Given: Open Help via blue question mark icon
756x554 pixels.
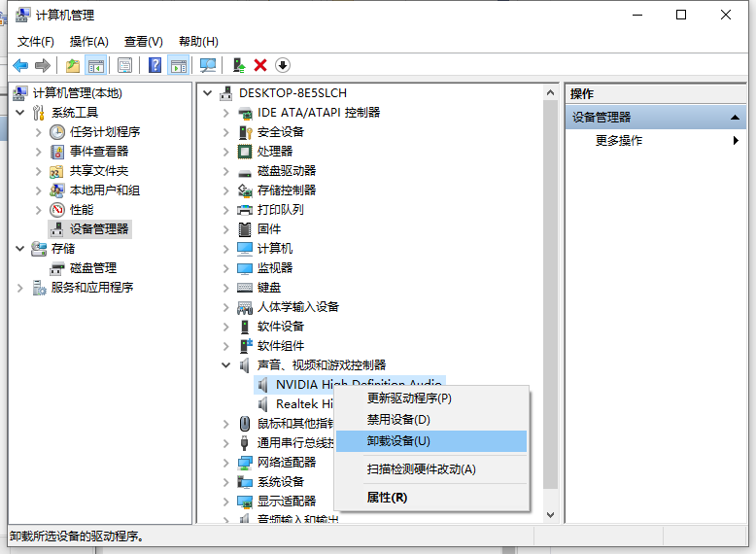Looking at the screenshot, I should (x=155, y=65).
